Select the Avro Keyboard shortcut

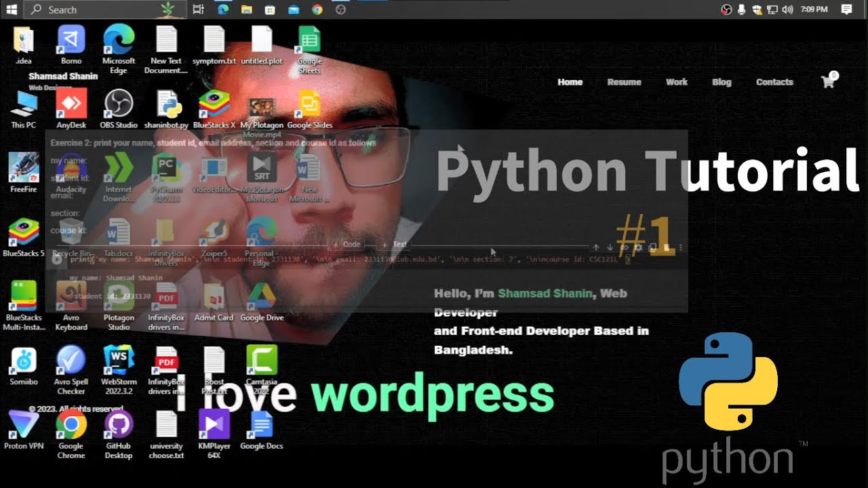71,305
